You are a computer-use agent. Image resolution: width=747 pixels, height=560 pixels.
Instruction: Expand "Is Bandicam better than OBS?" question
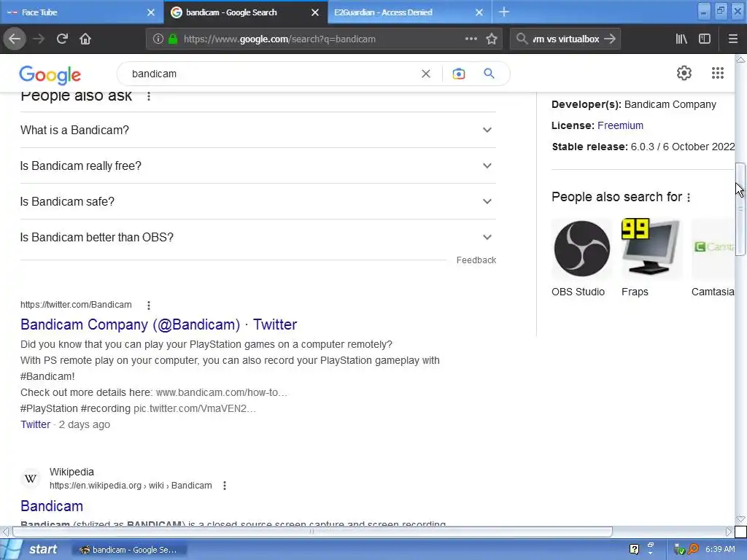pos(258,237)
